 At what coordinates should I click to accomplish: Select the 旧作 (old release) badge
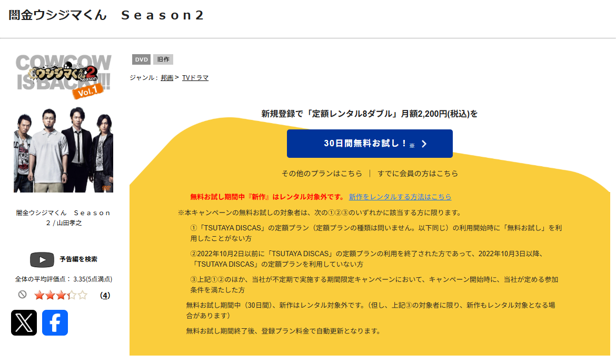[163, 59]
